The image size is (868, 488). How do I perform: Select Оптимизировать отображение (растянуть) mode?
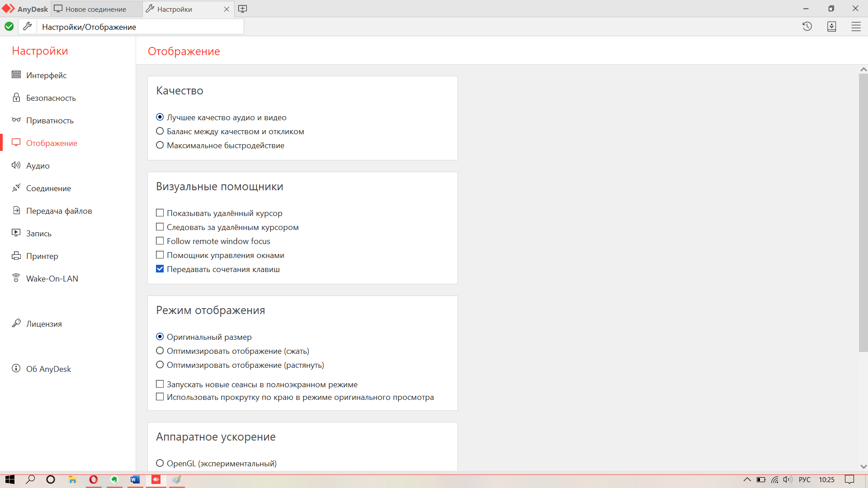coord(160,365)
